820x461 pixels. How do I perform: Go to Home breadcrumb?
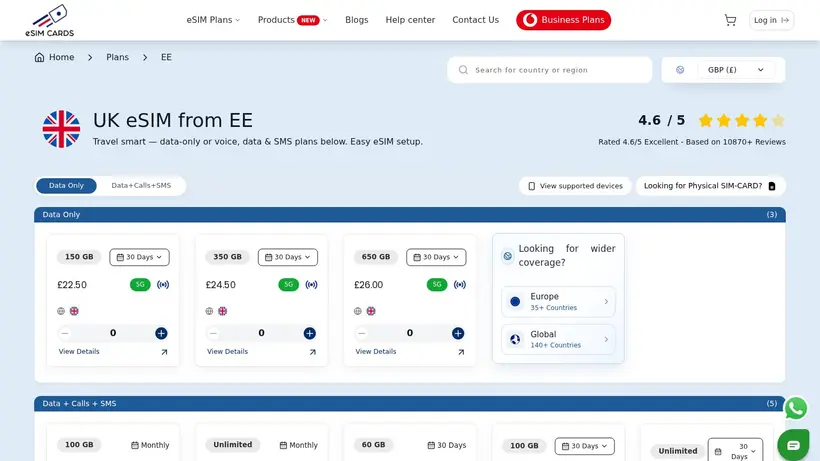click(x=62, y=57)
